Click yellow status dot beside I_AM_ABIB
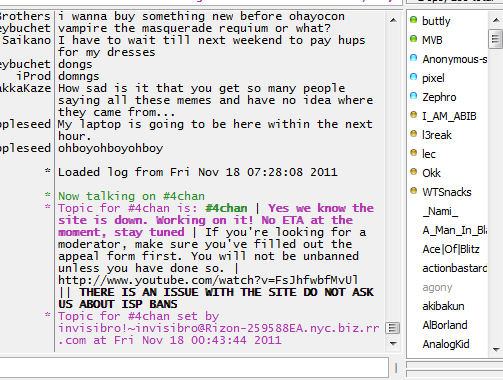 tap(413, 115)
